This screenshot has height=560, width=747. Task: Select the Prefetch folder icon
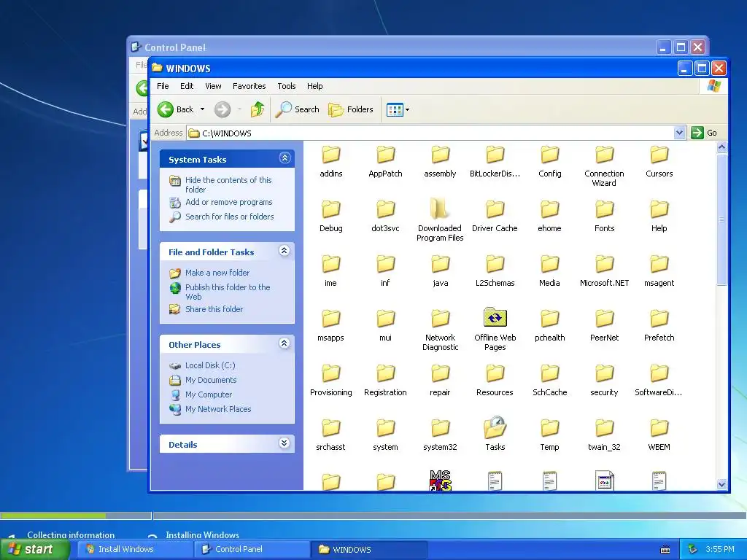pyautogui.click(x=659, y=319)
